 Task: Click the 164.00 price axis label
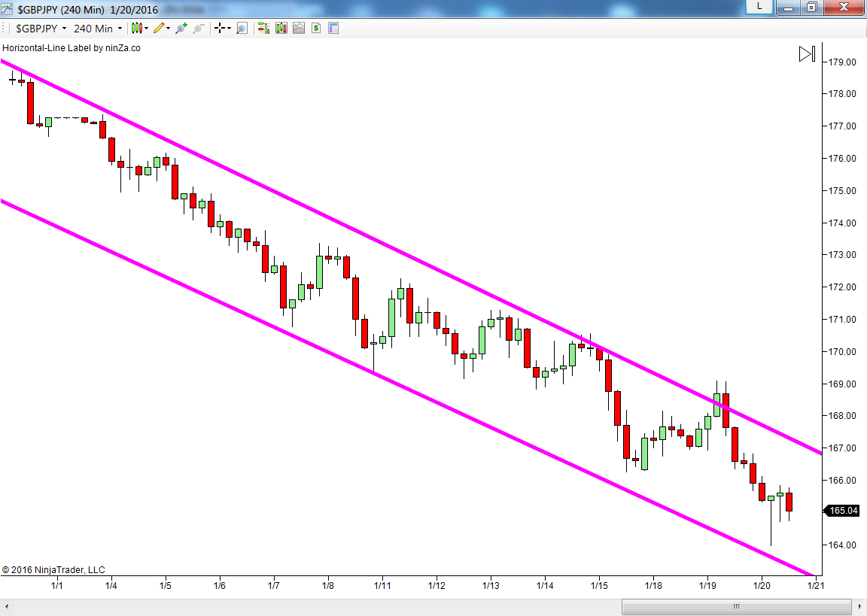tap(841, 545)
